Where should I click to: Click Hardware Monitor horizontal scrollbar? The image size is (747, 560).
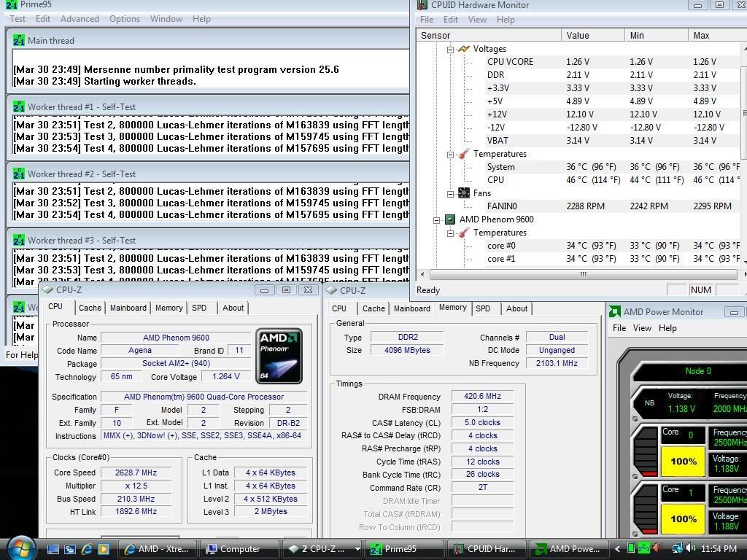pyautogui.click(x=583, y=274)
